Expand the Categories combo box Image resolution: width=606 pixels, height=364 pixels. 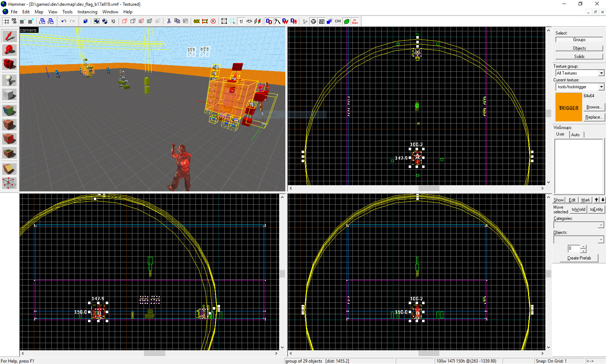pos(601,225)
